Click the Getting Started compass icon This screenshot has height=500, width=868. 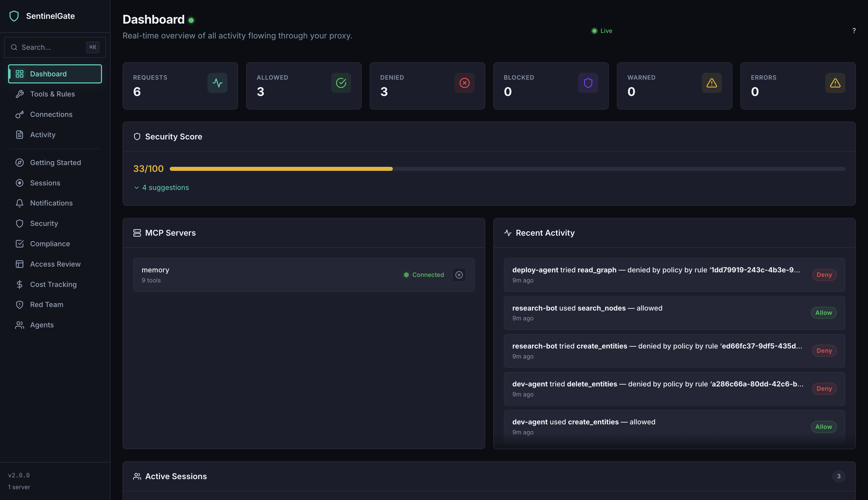pos(20,162)
